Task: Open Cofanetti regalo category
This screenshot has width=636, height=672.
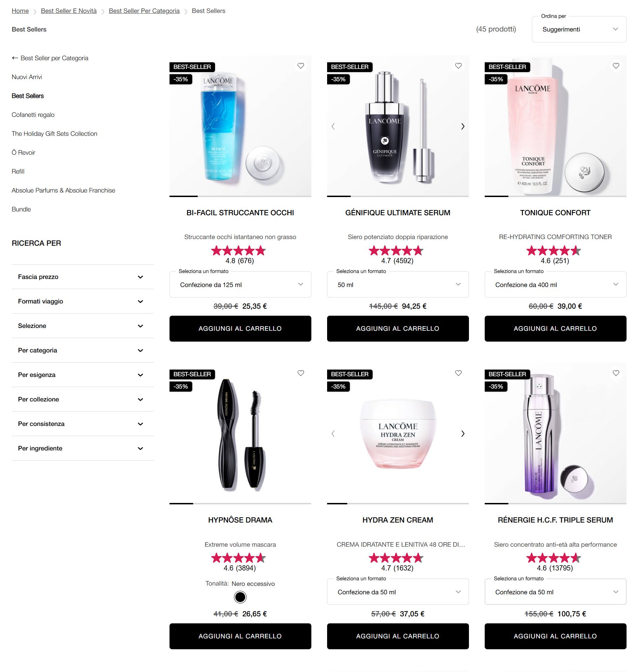Action: (33, 115)
